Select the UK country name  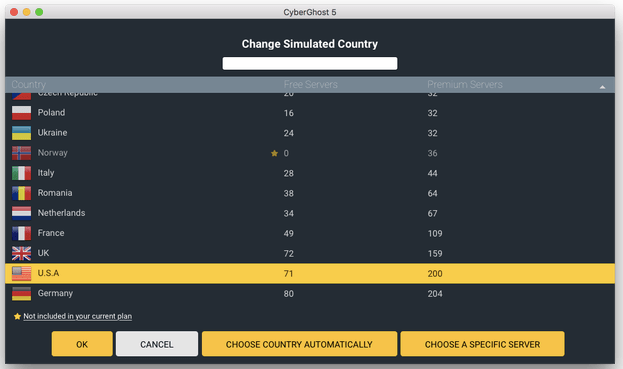pyautogui.click(x=43, y=253)
